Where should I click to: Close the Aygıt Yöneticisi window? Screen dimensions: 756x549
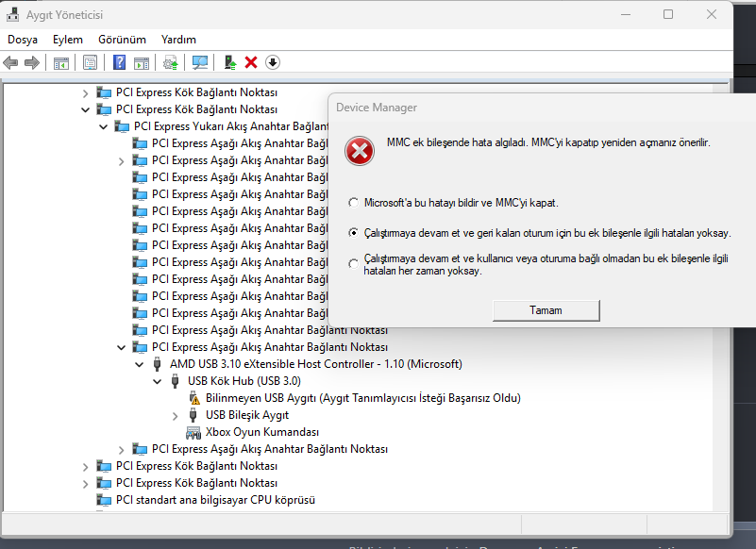click(x=711, y=14)
